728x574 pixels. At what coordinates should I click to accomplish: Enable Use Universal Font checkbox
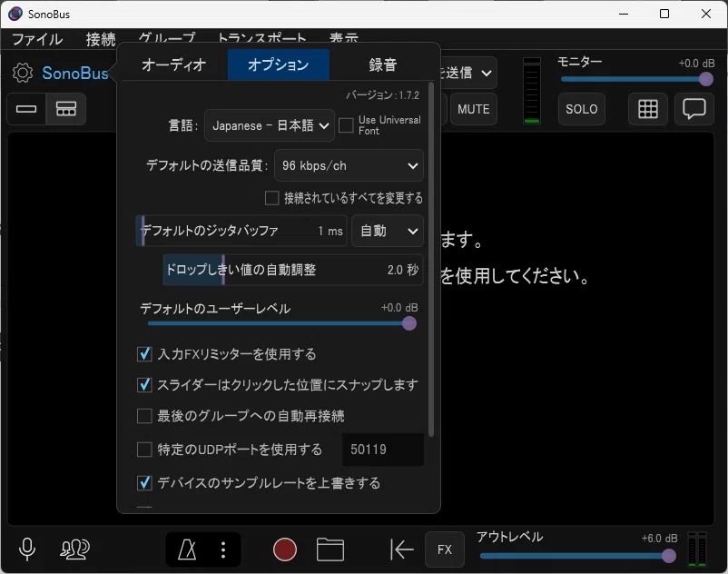pos(346,125)
